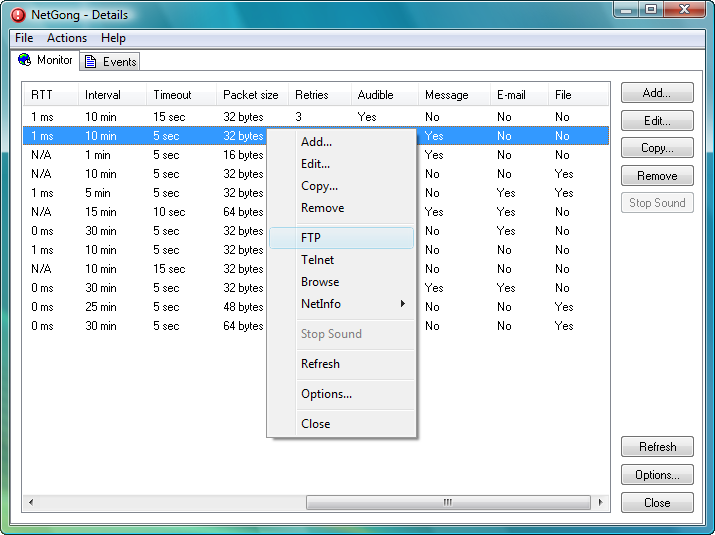Screen dimensions: 715x535
Task: Click the Events tab document icon
Action: [x=90, y=62]
